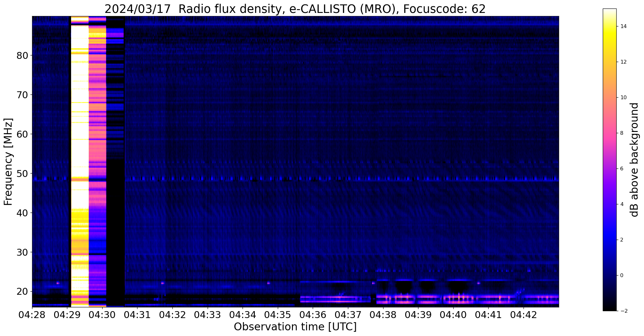The width and height of the screenshot is (644, 336).
Task: Click the colorbar tick label 10
Action: (623, 98)
